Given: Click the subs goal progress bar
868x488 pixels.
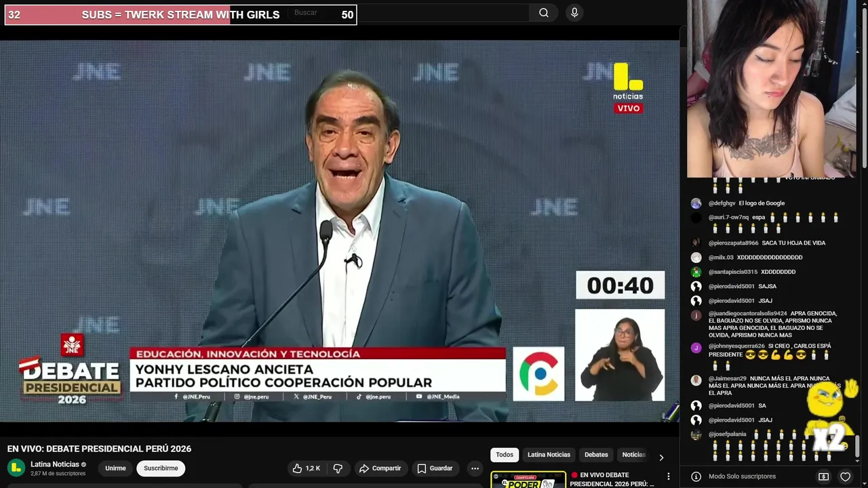Looking at the screenshot, I should [180, 15].
